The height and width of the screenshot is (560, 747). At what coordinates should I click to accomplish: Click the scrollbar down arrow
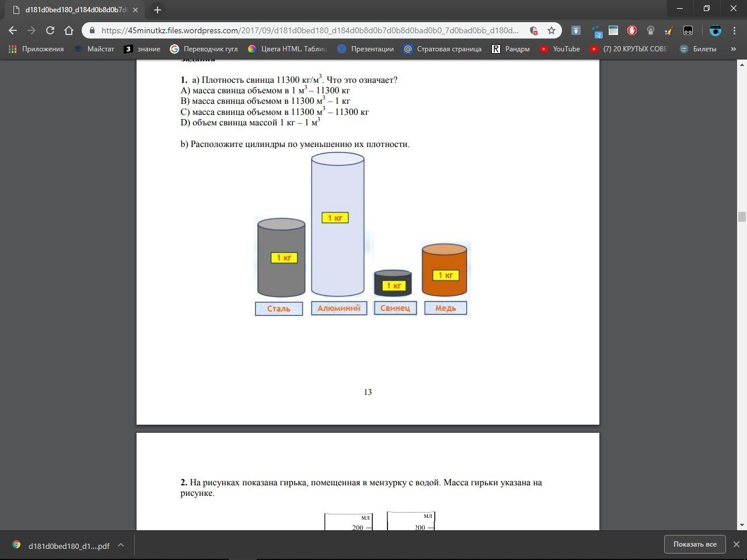[x=742, y=525]
